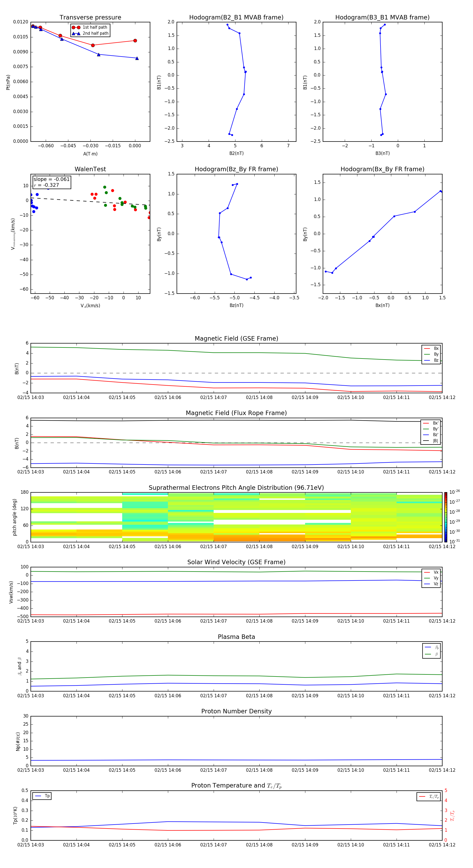Click the Suprathermal Electrons Pitch Angle Distribution title
473x868 pixels.
236,488
